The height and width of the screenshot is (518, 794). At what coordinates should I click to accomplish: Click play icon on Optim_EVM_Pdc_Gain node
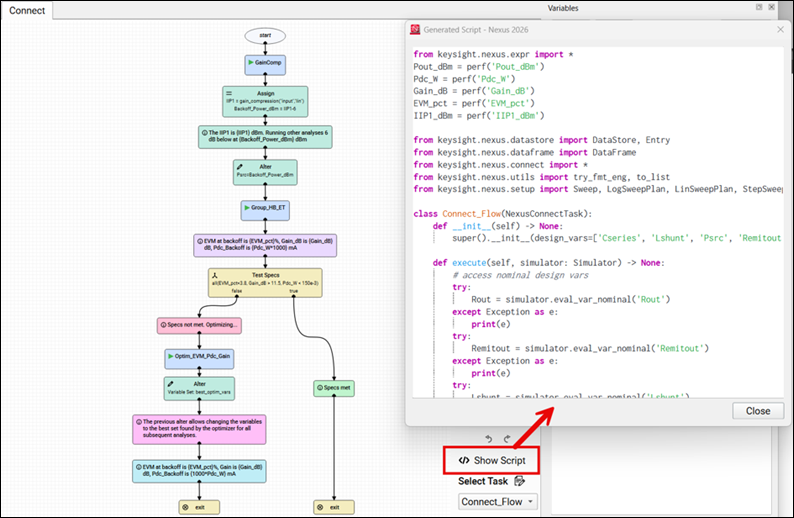pos(171,356)
